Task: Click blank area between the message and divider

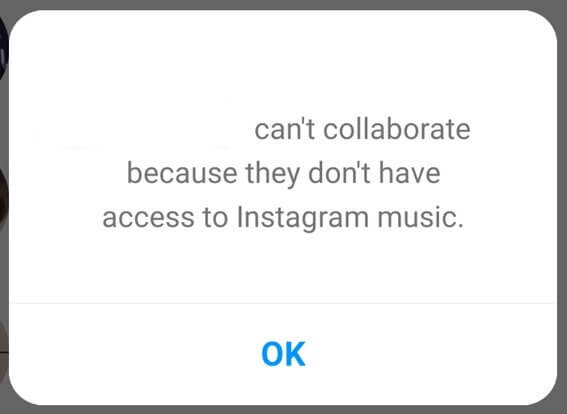Action: (x=283, y=268)
